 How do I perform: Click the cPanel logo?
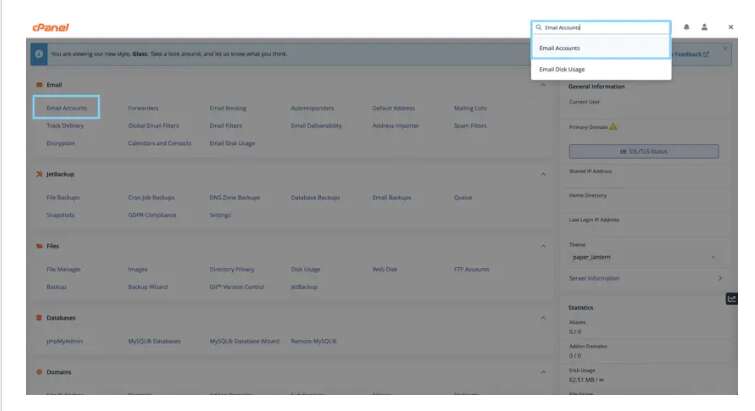(x=50, y=27)
